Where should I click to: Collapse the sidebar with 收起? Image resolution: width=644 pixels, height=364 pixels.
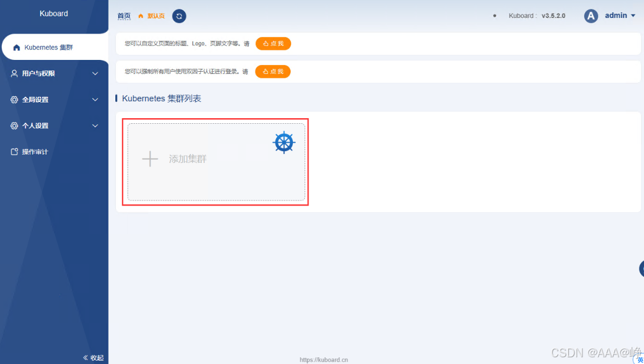coord(94,358)
